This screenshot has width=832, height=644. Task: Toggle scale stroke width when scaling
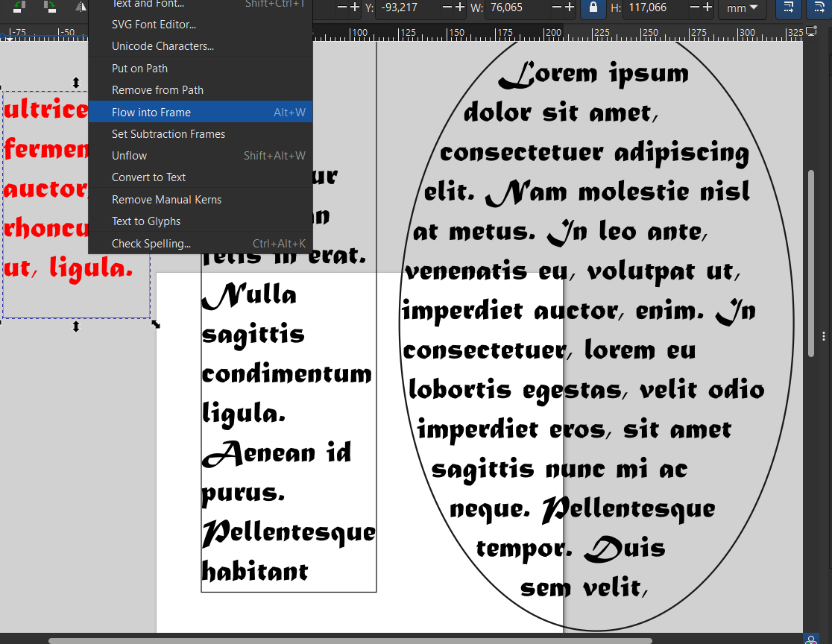pos(789,7)
